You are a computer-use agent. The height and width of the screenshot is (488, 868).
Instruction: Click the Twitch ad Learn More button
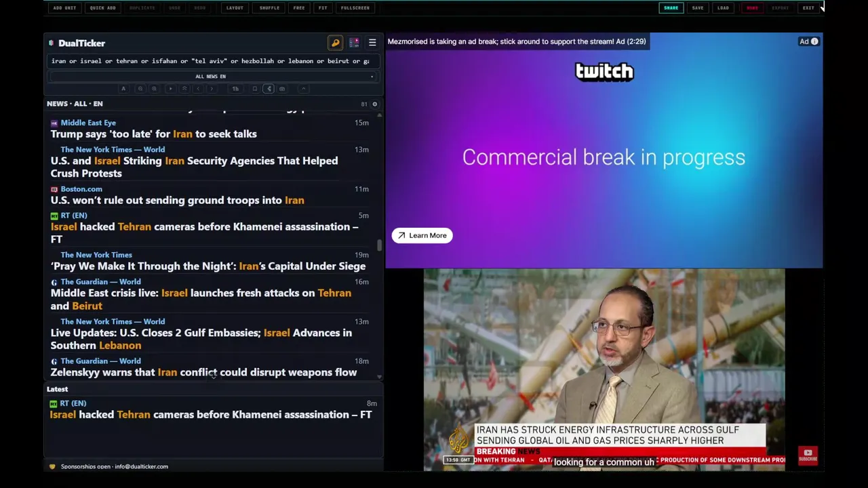422,235
